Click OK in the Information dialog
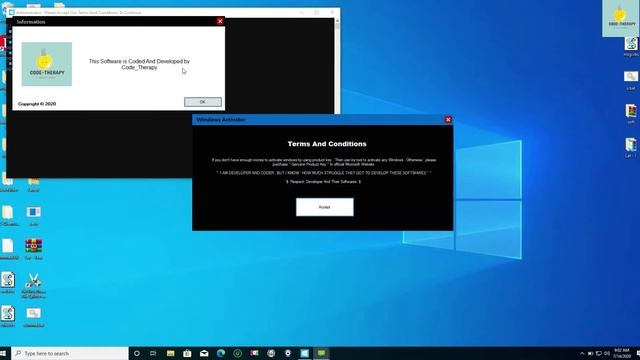640x360 pixels. 202,102
